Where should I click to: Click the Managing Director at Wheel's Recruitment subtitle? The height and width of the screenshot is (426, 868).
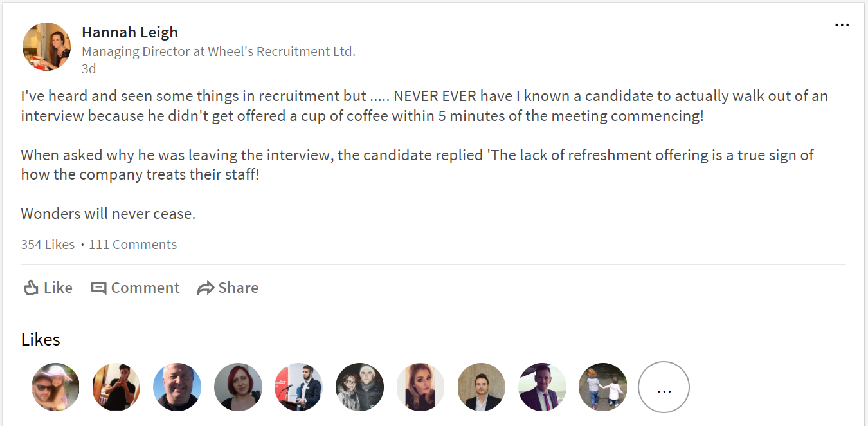[219, 51]
